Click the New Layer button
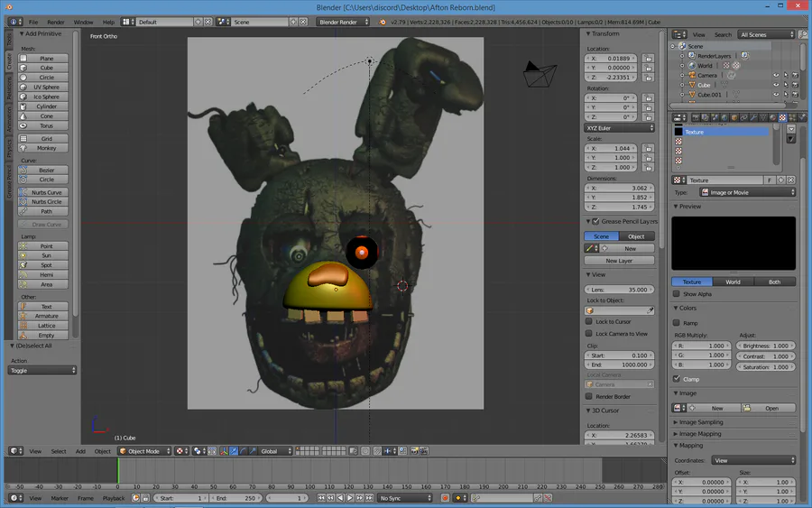 (619, 261)
